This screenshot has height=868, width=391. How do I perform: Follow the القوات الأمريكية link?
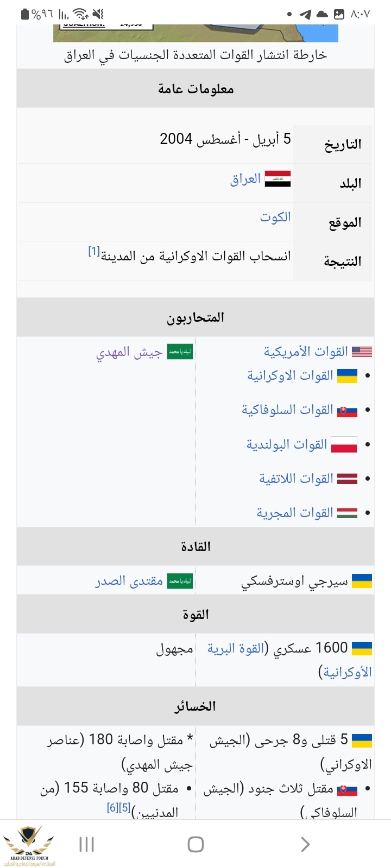click(x=306, y=352)
